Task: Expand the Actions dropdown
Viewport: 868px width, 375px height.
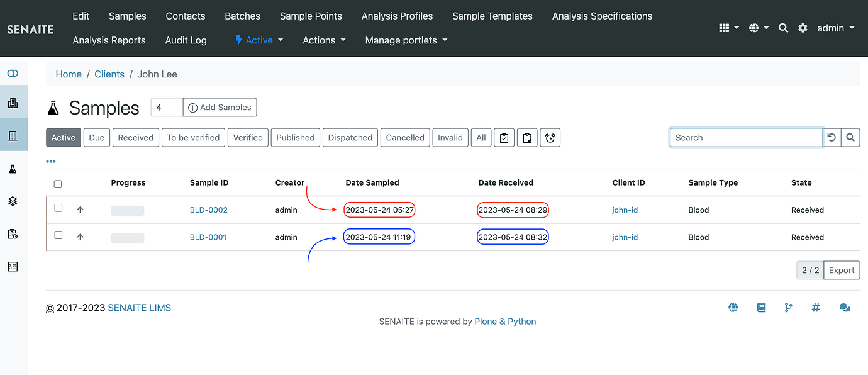Action: [x=323, y=40]
